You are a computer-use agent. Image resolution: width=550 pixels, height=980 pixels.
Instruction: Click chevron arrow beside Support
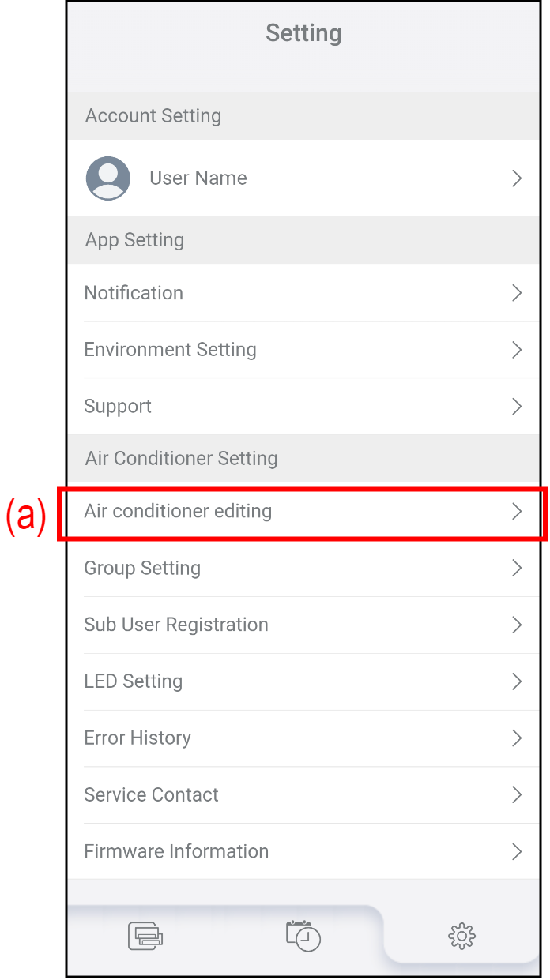pyautogui.click(x=517, y=407)
